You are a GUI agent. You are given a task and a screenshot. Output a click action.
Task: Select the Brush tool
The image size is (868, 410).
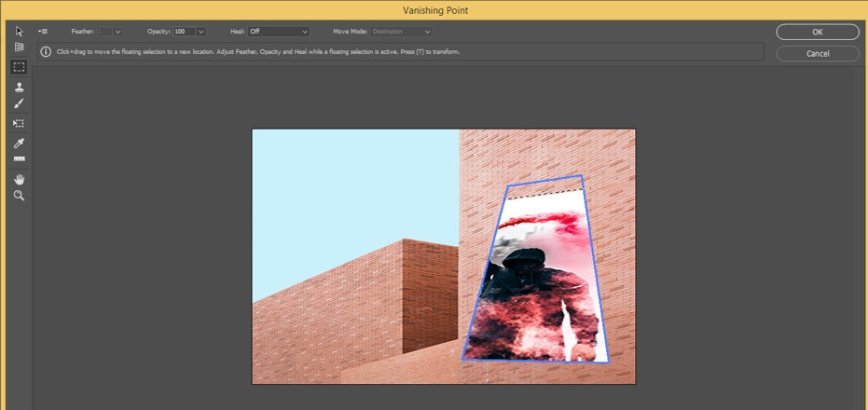tap(19, 103)
